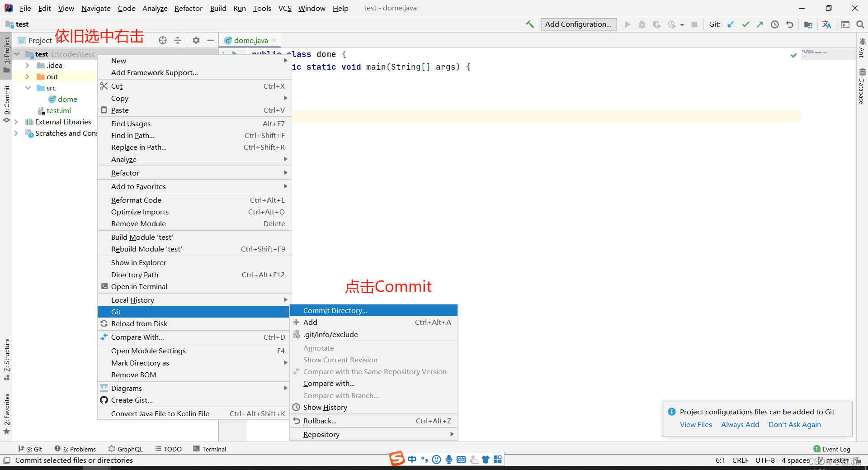Open the Run profiler dropdown arrow
The image size is (868, 470).
pos(682,25)
